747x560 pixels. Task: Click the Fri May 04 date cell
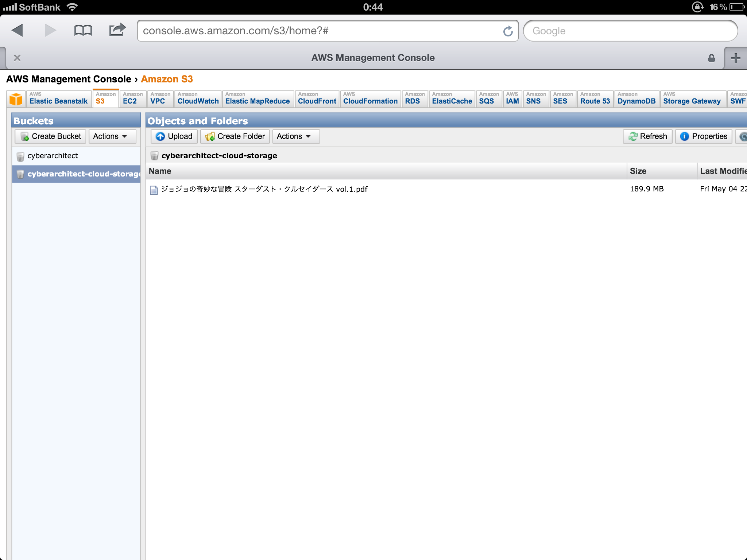(x=723, y=189)
